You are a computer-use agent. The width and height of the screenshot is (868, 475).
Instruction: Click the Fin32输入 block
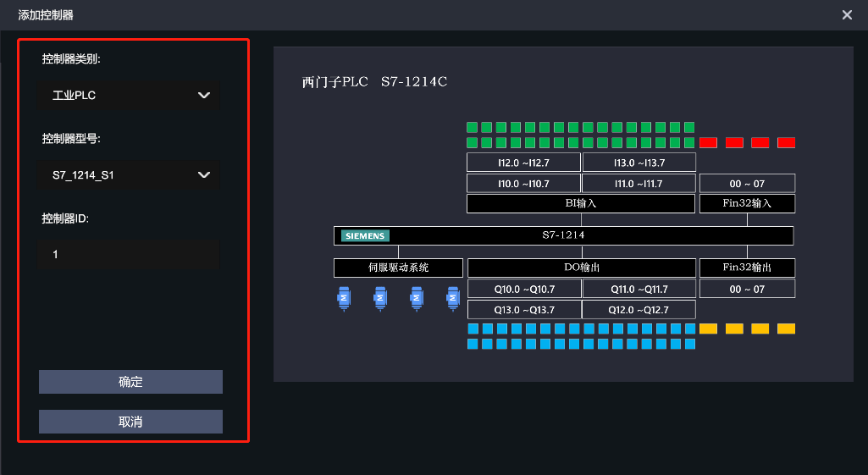747,203
